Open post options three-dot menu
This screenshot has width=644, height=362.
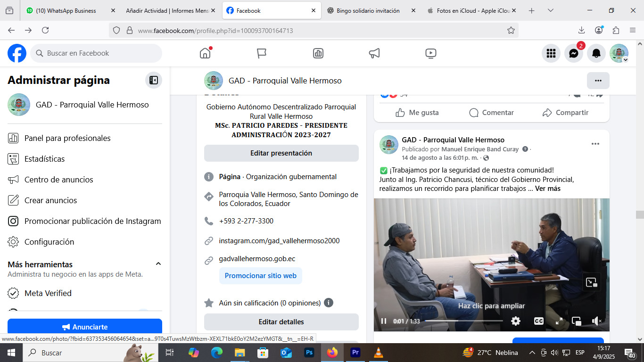595,144
